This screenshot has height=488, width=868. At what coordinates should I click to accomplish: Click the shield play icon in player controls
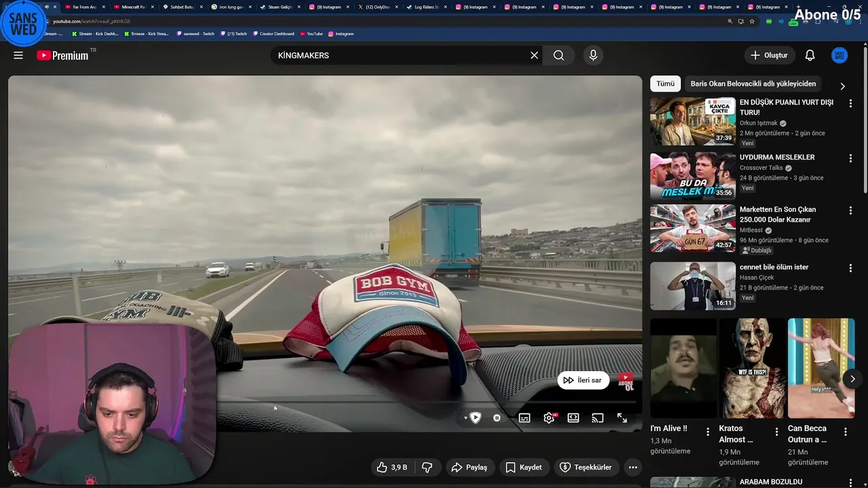[475, 418]
